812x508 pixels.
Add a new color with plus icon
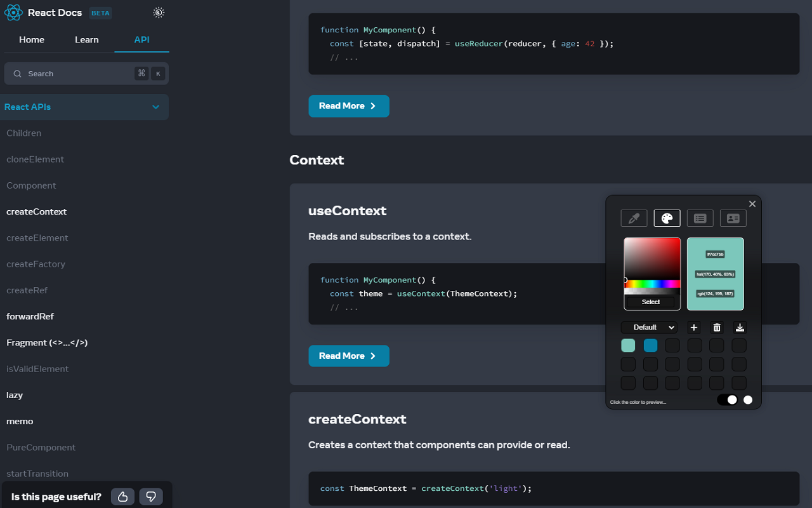coord(694,328)
